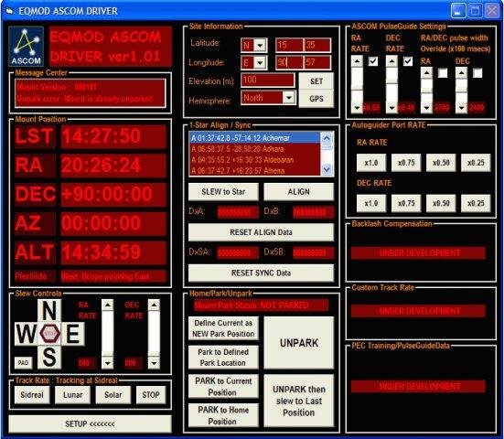Click the ALIGN button
This screenshot has height=439, width=504.
point(298,192)
